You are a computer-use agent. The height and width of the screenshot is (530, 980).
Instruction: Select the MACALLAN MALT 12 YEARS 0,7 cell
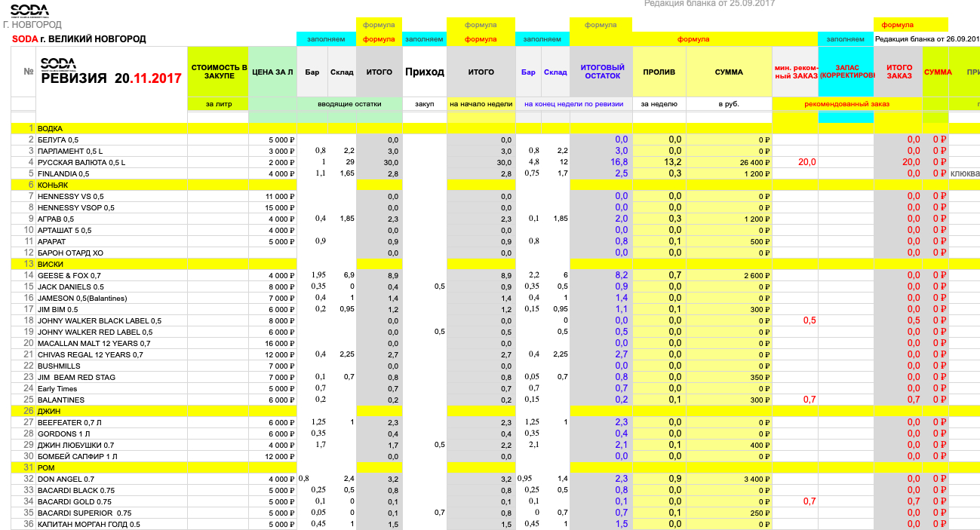tap(94, 344)
